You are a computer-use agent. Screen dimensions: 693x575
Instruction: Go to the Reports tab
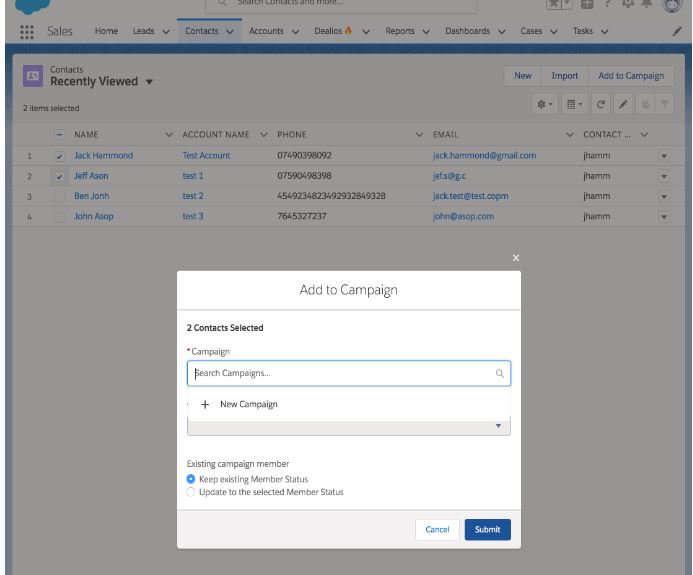point(400,31)
